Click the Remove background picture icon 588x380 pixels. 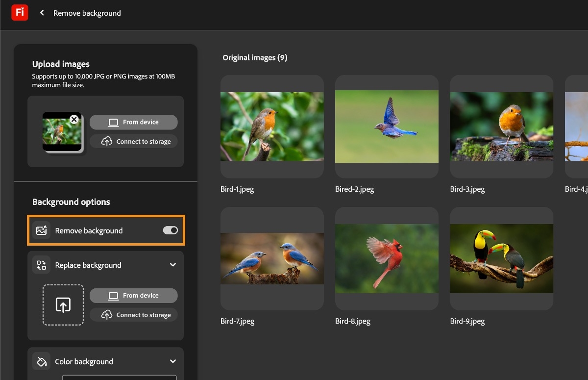[41, 230]
